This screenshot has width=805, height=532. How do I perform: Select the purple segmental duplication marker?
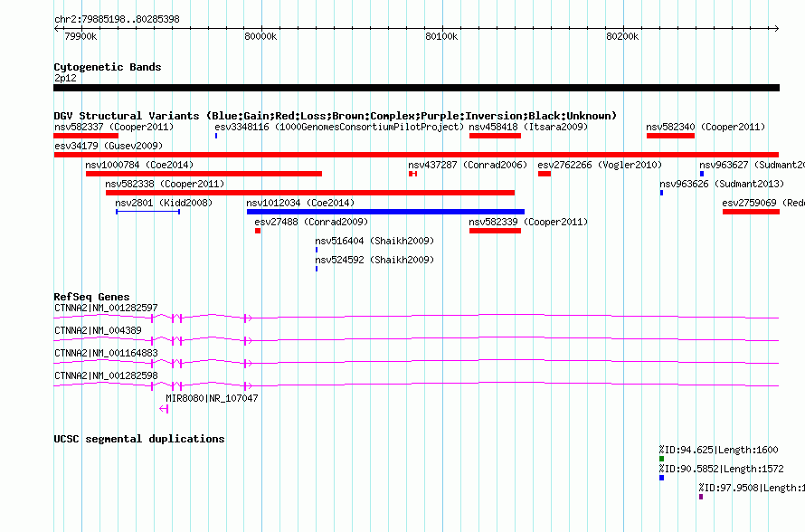(701, 497)
